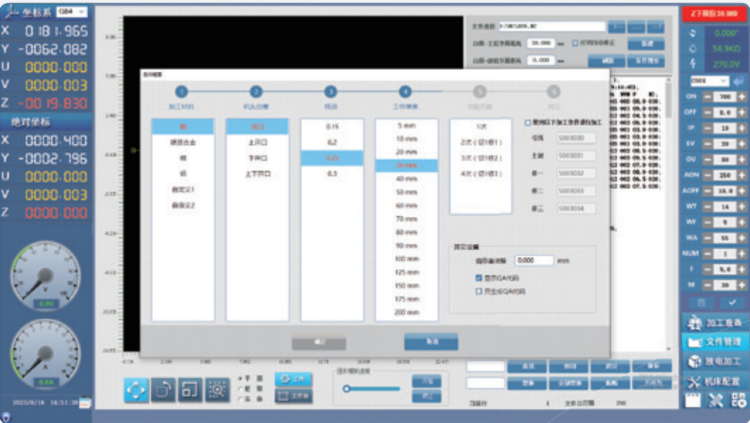Click the grid icon in bottom-right corner

pyautogui.click(x=738, y=401)
